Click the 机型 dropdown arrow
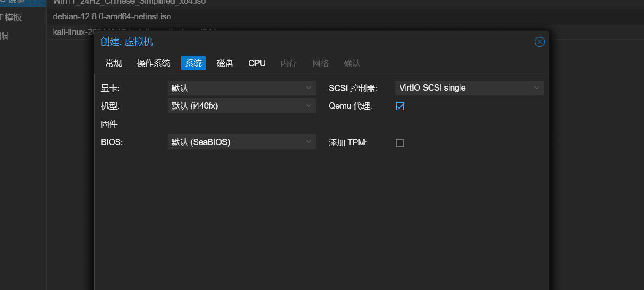644x290 pixels. click(x=309, y=106)
